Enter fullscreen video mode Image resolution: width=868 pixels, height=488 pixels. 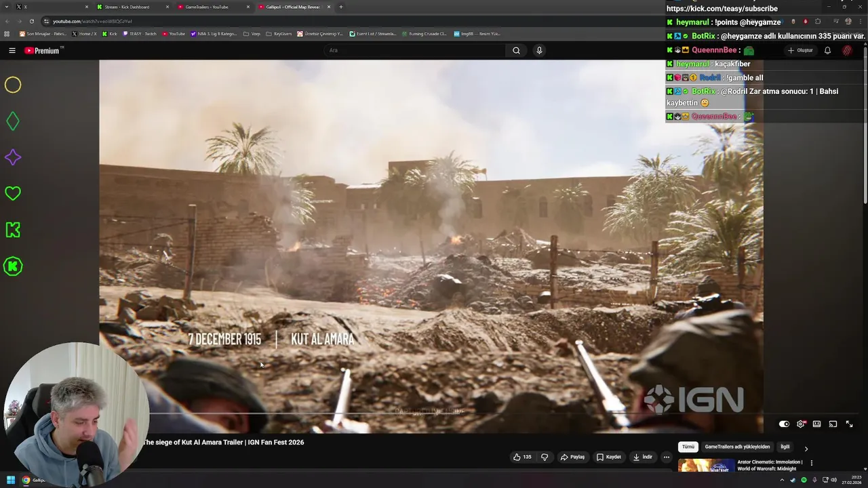click(x=849, y=424)
